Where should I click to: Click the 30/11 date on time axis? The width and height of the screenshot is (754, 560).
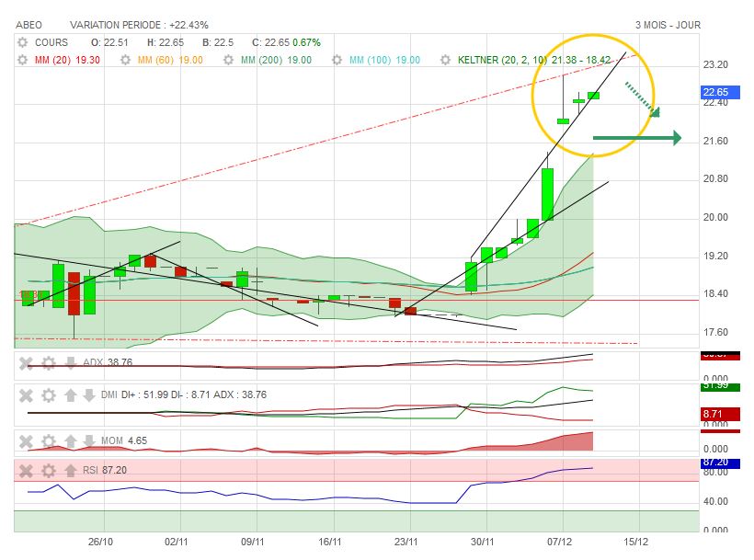coord(483,542)
